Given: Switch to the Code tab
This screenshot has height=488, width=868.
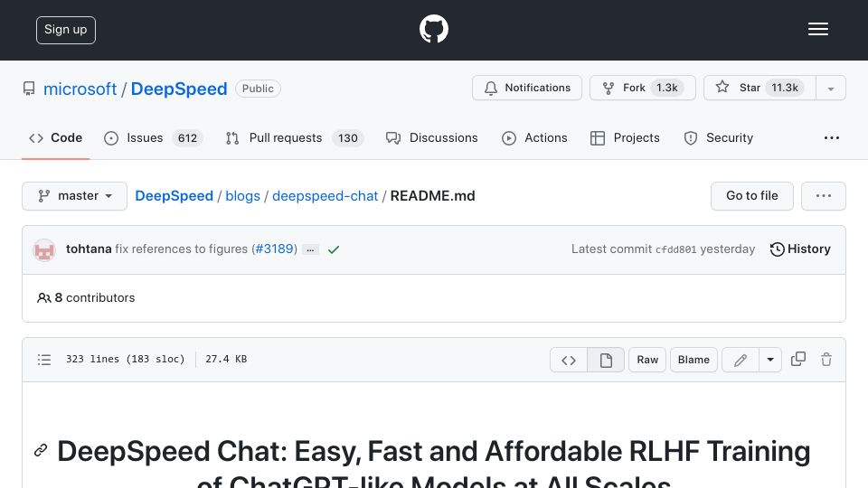Looking at the screenshot, I should tap(55, 137).
